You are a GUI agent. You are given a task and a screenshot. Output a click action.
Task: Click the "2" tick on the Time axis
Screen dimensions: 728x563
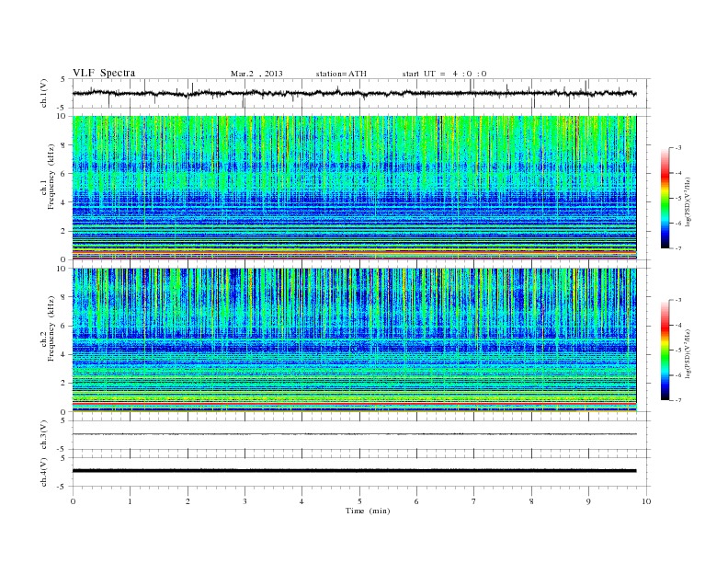click(188, 501)
